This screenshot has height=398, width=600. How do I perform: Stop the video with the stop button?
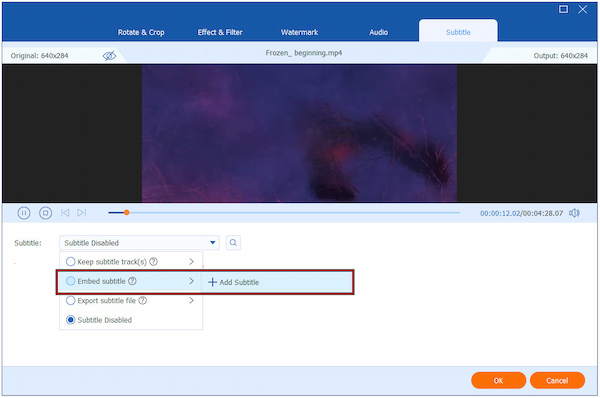pos(46,213)
